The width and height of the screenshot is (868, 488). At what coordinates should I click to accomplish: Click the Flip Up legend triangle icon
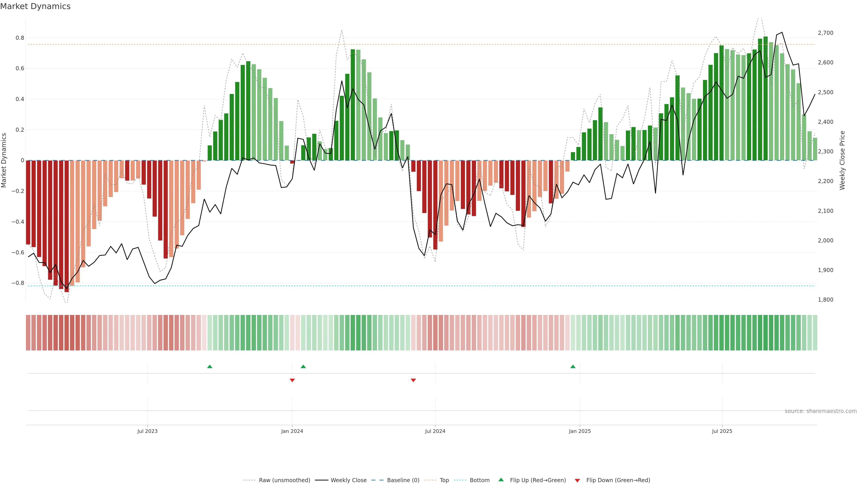point(501,480)
